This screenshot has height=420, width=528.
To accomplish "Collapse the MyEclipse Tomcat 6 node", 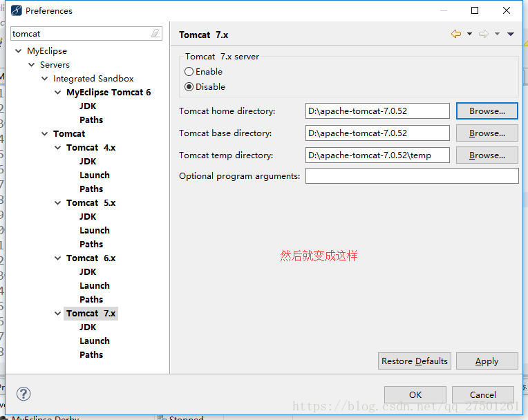I will pos(58,92).
